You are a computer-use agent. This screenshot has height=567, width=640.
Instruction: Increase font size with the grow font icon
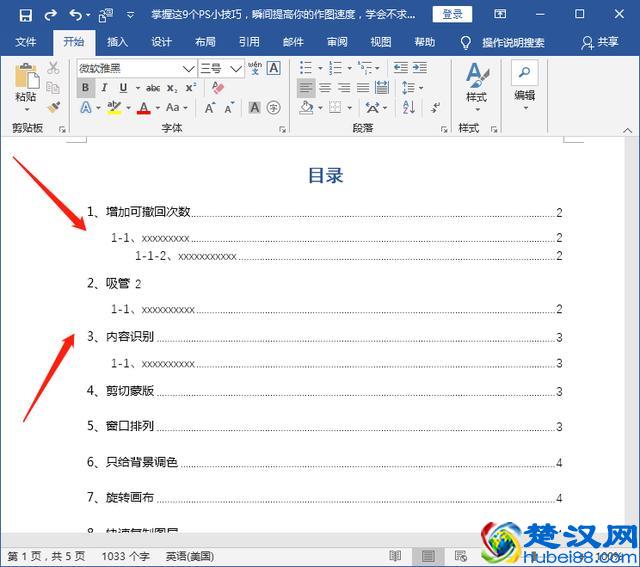[210, 108]
